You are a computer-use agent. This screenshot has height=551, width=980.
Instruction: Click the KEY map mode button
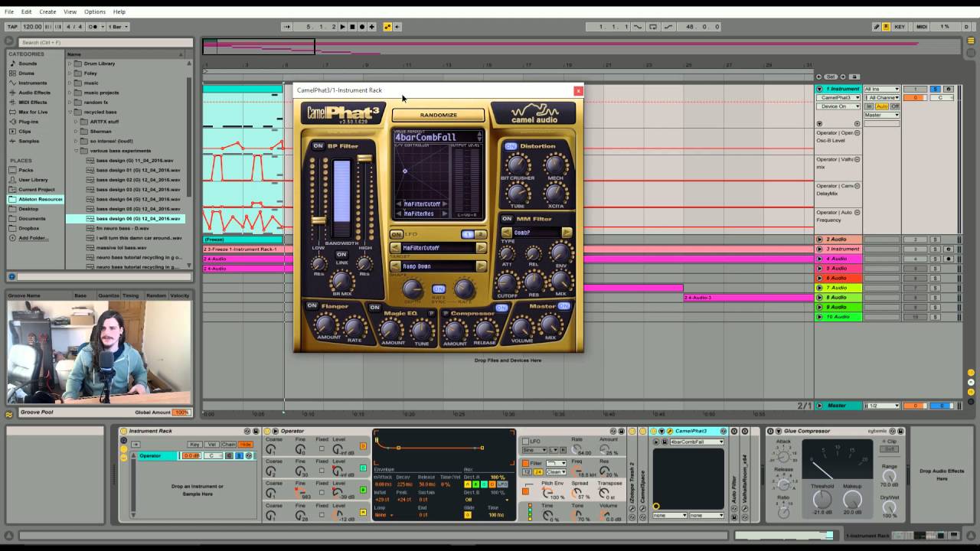(x=900, y=27)
